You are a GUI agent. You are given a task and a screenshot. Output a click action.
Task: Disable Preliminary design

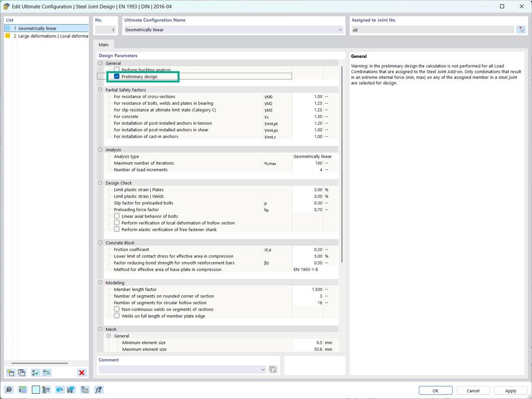click(x=117, y=76)
